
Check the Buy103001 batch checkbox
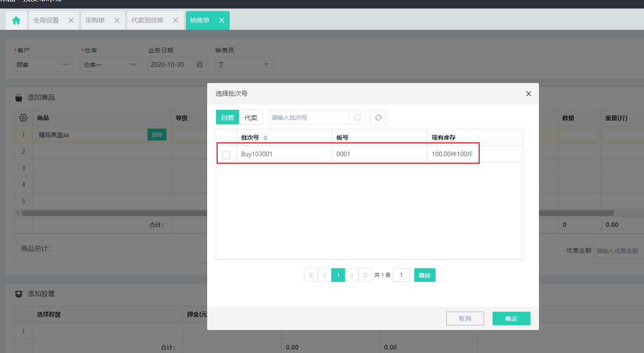(226, 155)
